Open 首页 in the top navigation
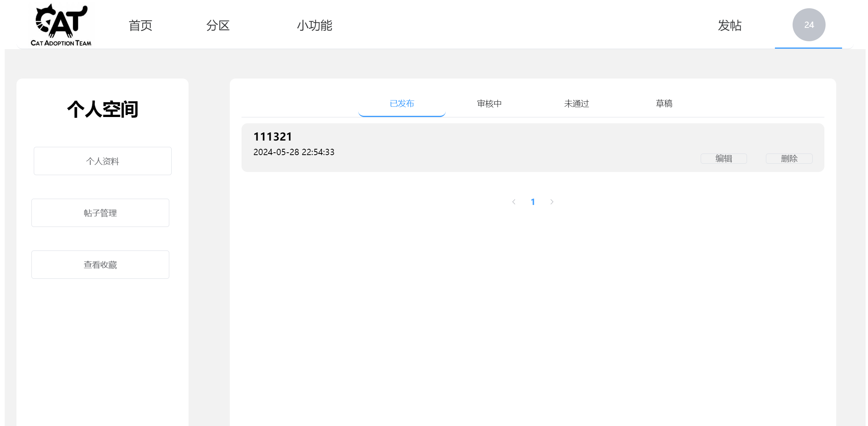 click(x=141, y=26)
